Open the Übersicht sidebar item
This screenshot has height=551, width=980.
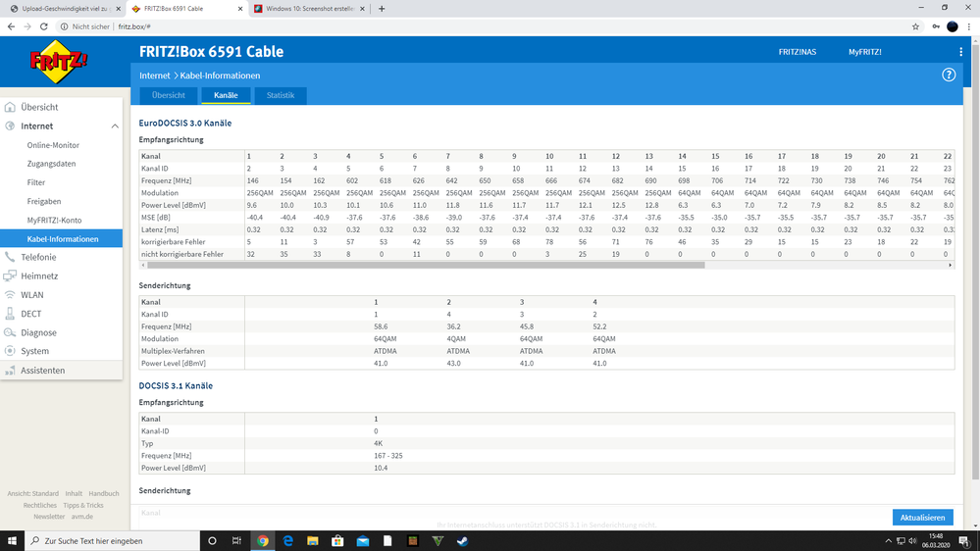pos(61,107)
